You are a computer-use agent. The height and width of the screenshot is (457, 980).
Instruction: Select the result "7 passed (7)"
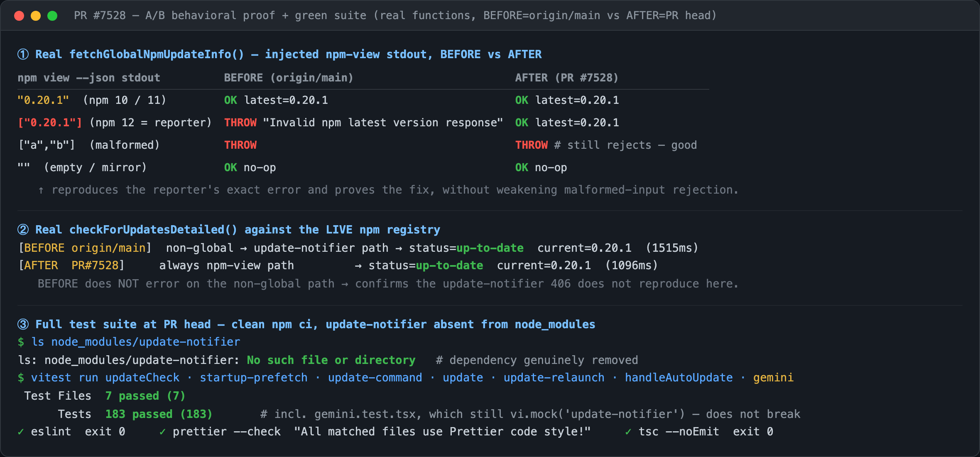click(x=145, y=396)
